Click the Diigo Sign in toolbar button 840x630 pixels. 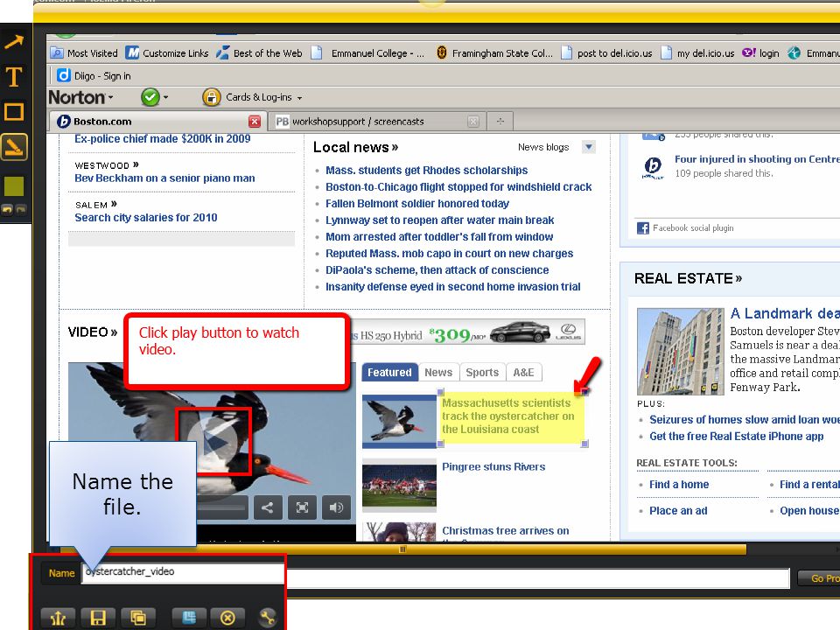coord(94,75)
